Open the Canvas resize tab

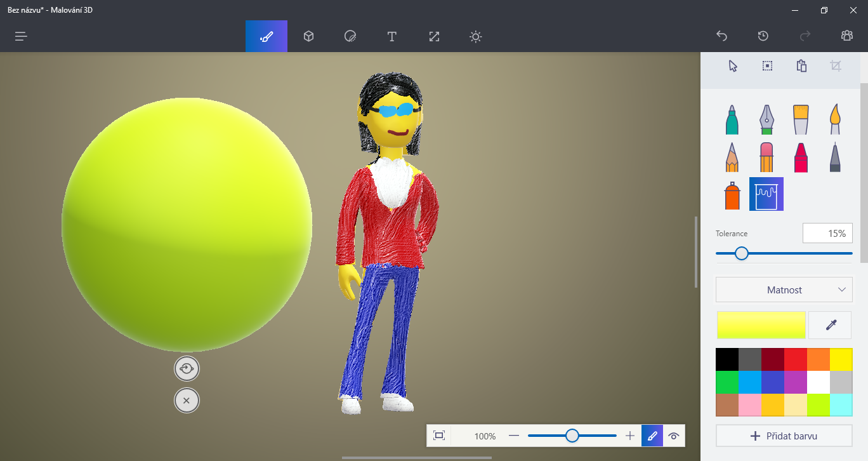(x=434, y=36)
